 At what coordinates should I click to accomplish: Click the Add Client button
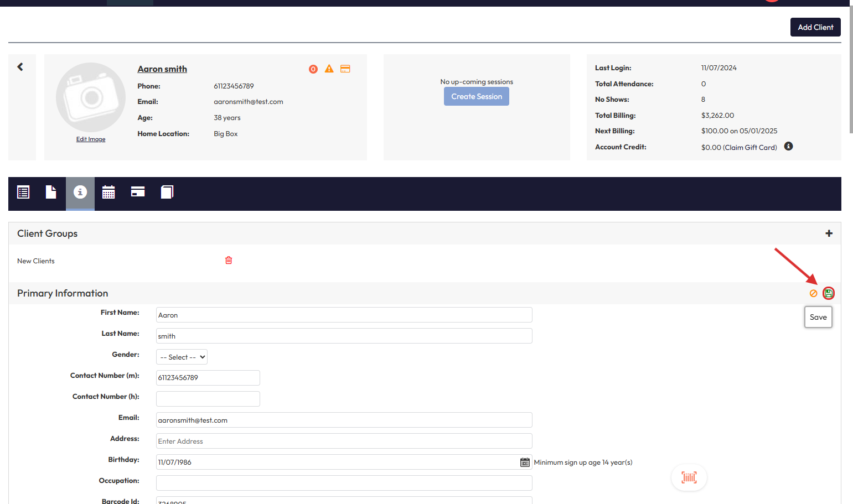point(815,27)
